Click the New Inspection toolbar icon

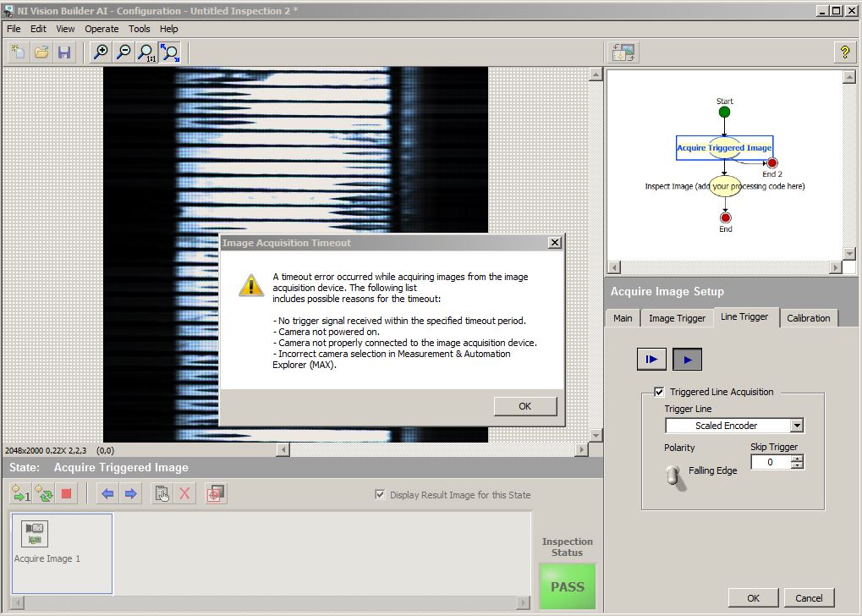coord(18,52)
